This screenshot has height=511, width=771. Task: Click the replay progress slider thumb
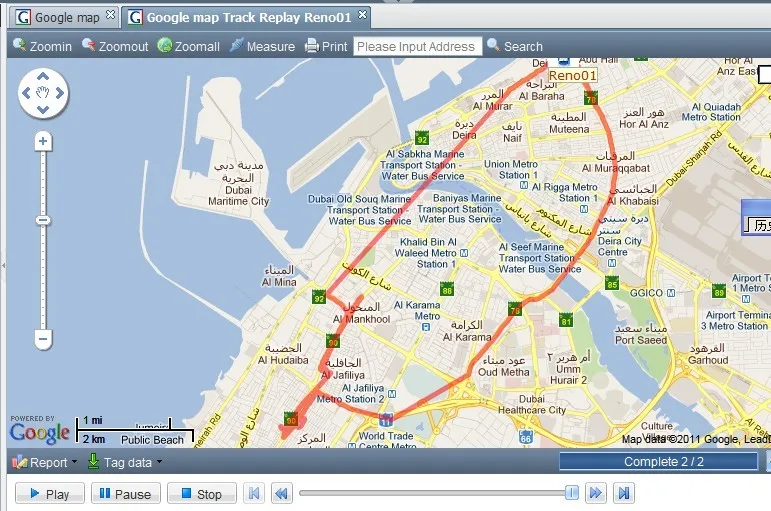(x=571, y=493)
